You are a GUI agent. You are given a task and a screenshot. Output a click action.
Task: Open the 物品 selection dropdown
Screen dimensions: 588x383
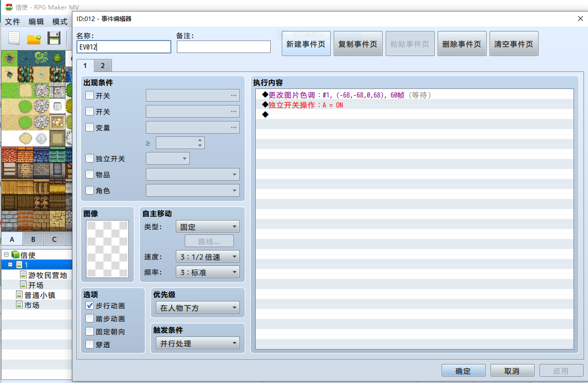(193, 174)
